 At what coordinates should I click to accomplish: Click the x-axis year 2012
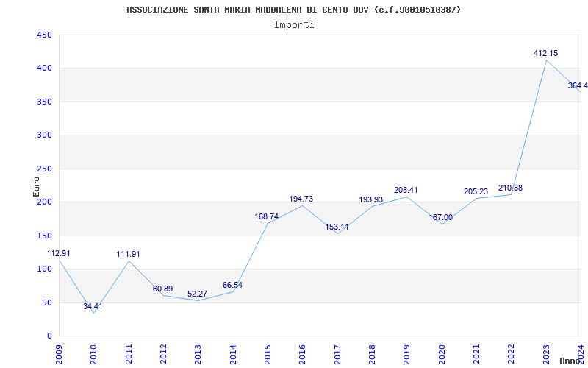pyautogui.click(x=163, y=354)
